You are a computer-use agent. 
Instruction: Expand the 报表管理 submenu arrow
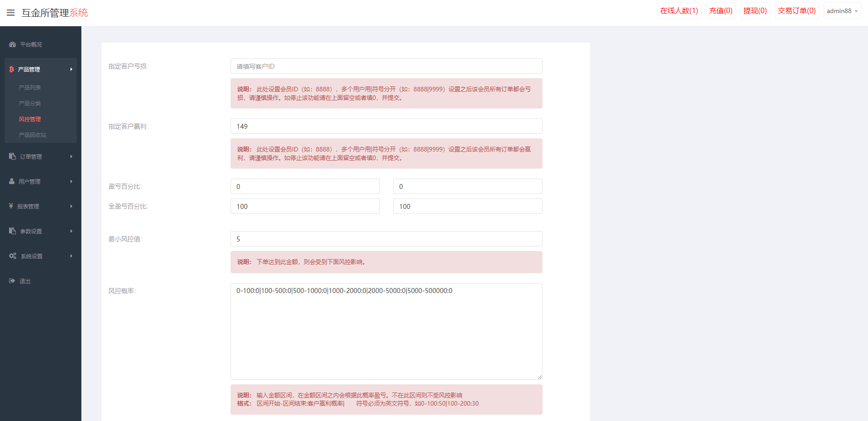[x=71, y=206]
